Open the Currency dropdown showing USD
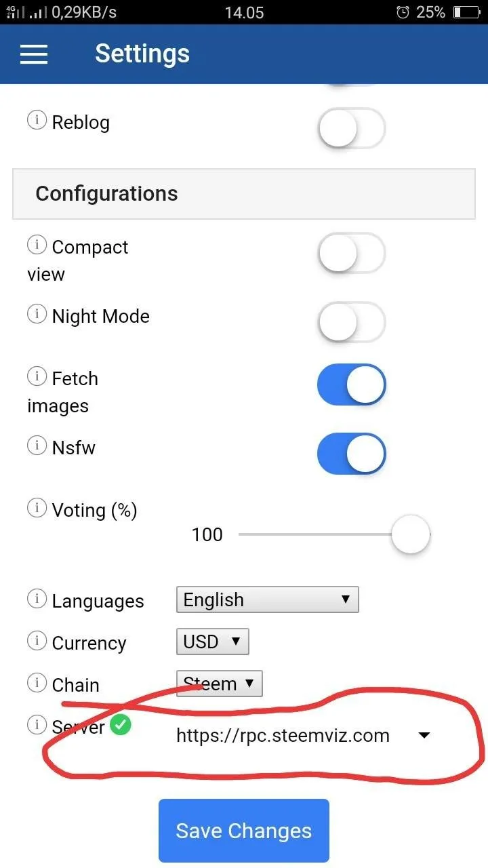The image size is (488, 868). (212, 642)
